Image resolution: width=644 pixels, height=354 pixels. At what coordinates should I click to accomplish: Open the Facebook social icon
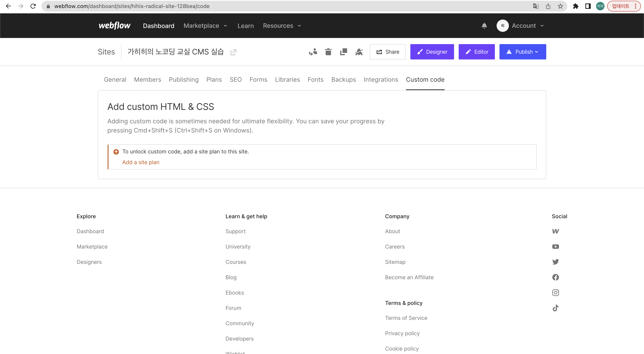point(555,277)
